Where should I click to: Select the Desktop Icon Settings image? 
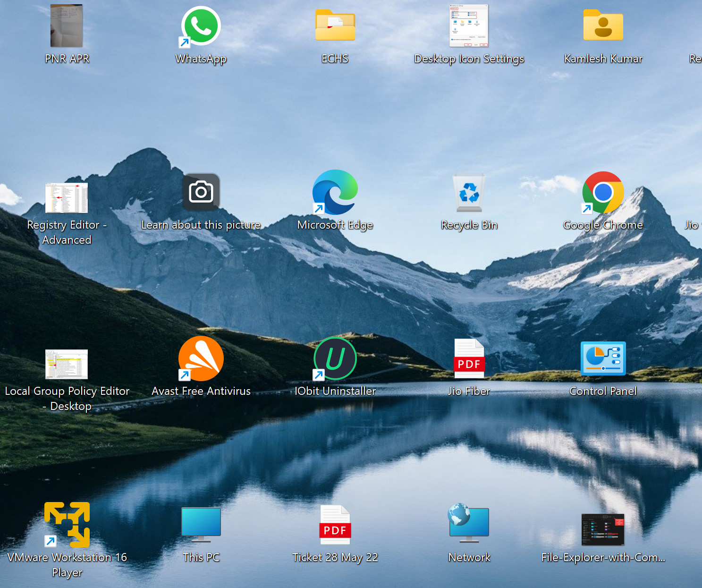[469, 26]
